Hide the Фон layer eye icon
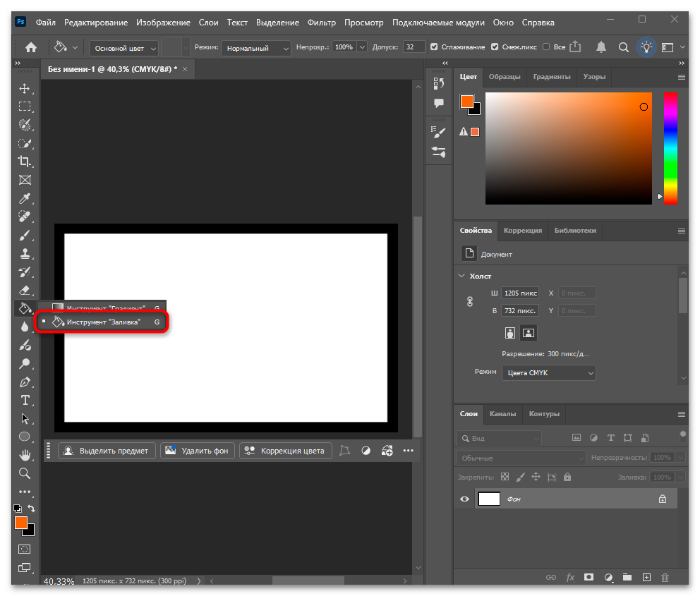Image resolution: width=700 pixels, height=596 pixels. pos(464,499)
